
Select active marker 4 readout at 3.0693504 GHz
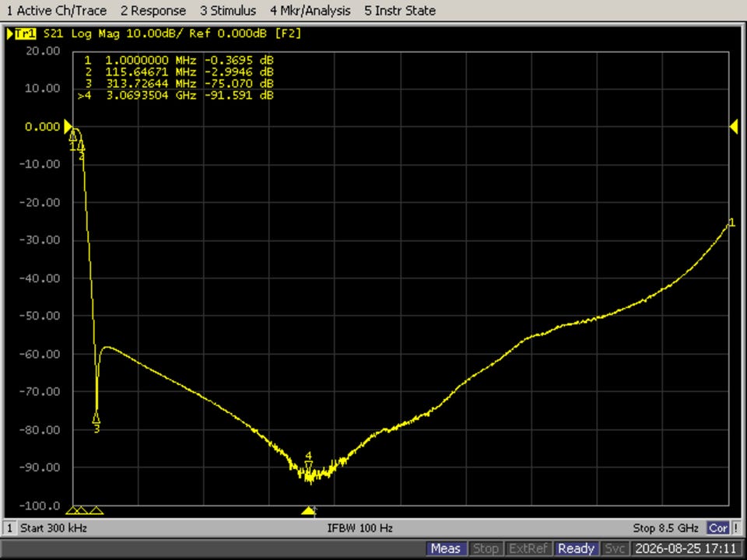click(x=176, y=95)
